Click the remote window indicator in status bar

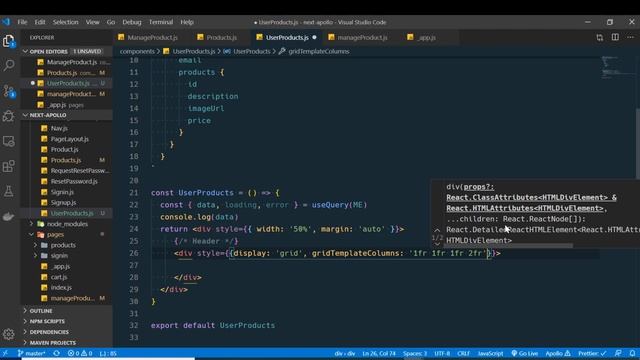(x=5, y=353)
